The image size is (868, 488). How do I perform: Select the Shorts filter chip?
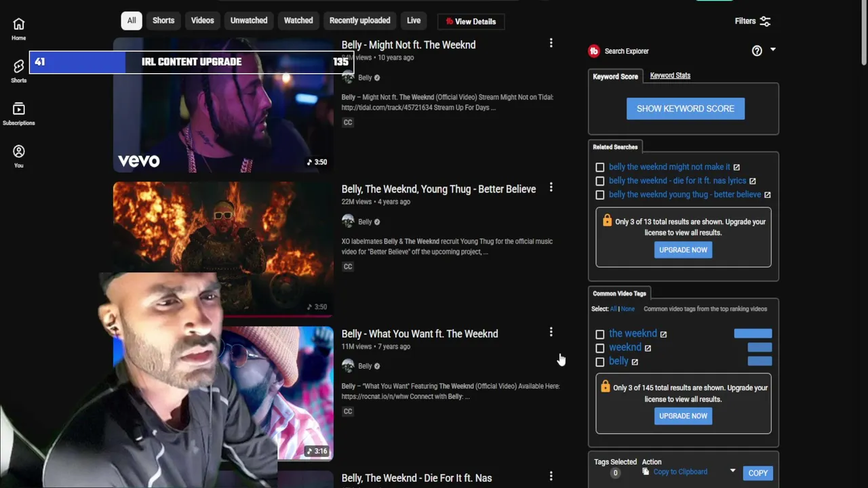pyautogui.click(x=163, y=20)
